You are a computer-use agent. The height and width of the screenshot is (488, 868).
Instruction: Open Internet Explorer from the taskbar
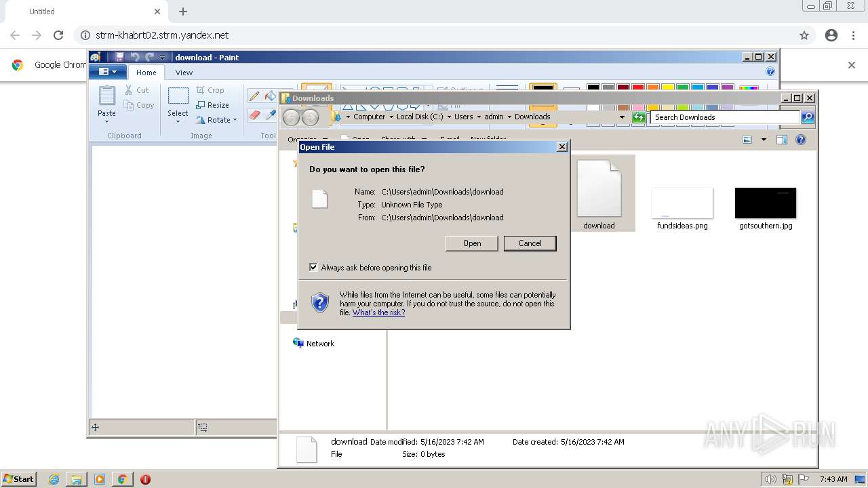coord(54,479)
